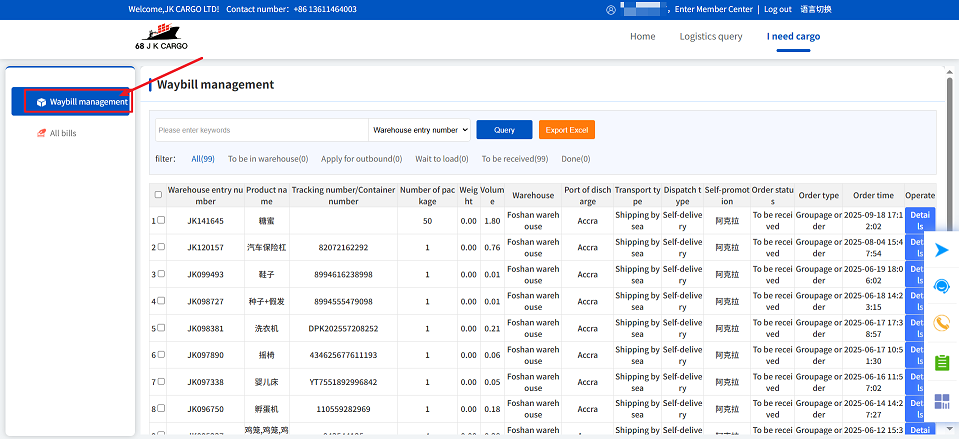Click the blue paper plane floating icon
This screenshot has width=959, height=439.
pyautogui.click(x=941, y=251)
